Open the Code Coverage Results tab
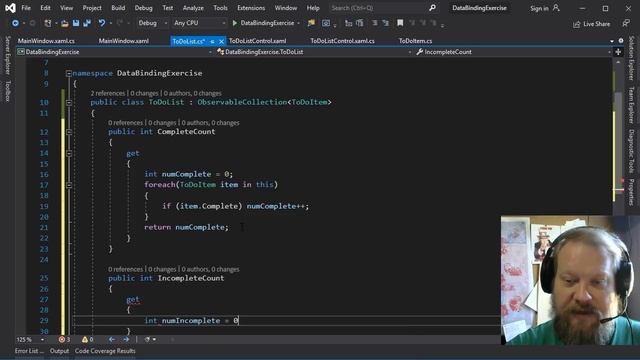640x360 pixels. pos(105,351)
